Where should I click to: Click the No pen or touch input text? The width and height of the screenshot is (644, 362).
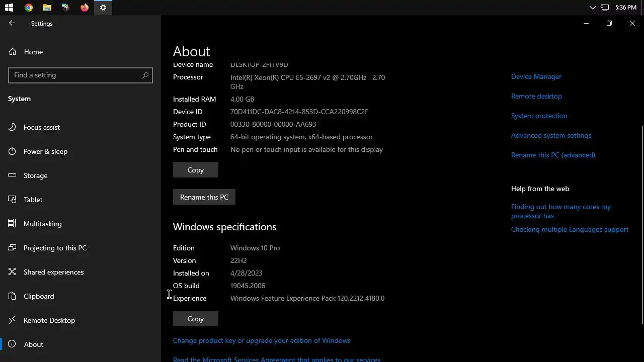306,149
